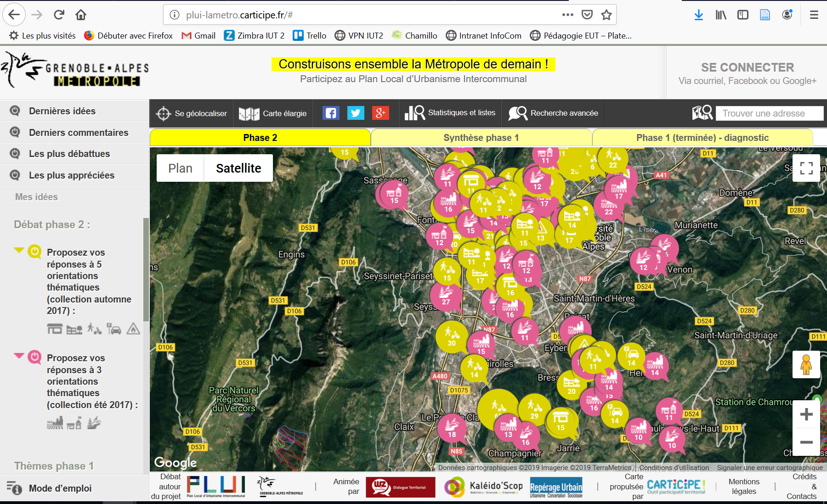Open yellow map marker numbered 30
The width and height of the screenshot is (827, 504).
pos(452,336)
